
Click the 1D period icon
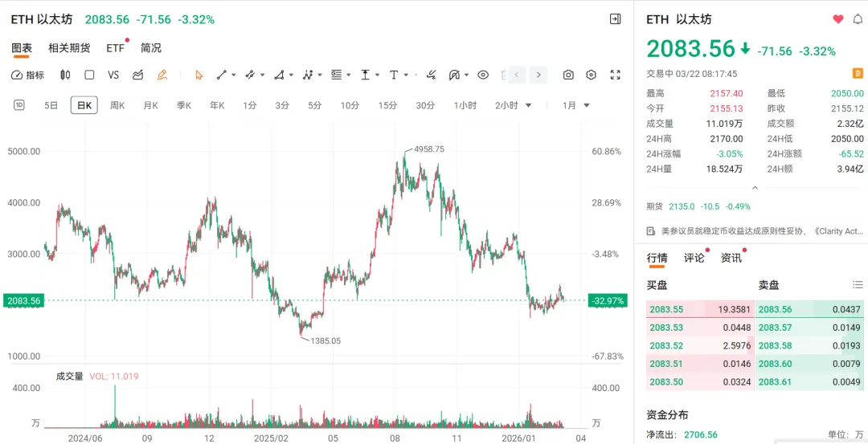[18, 105]
